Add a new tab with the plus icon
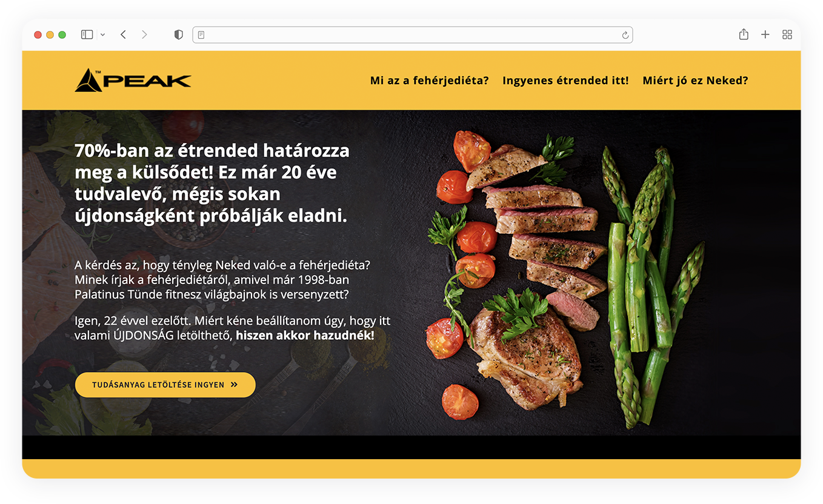Viewport: 823px width, 504px height. click(765, 35)
